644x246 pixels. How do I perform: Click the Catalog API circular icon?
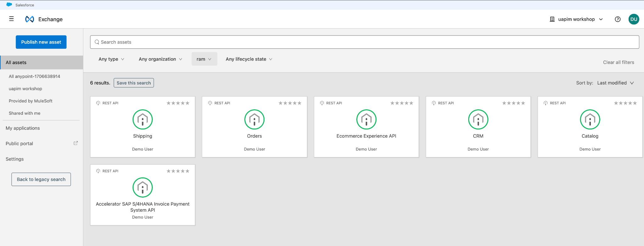[590, 119]
